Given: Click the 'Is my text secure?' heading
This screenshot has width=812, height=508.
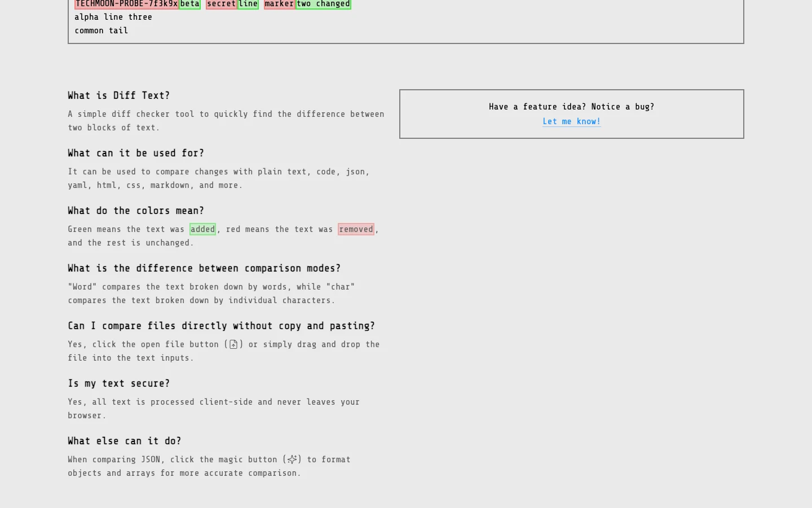Looking at the screenshot, I should click(x=119, y=383).
